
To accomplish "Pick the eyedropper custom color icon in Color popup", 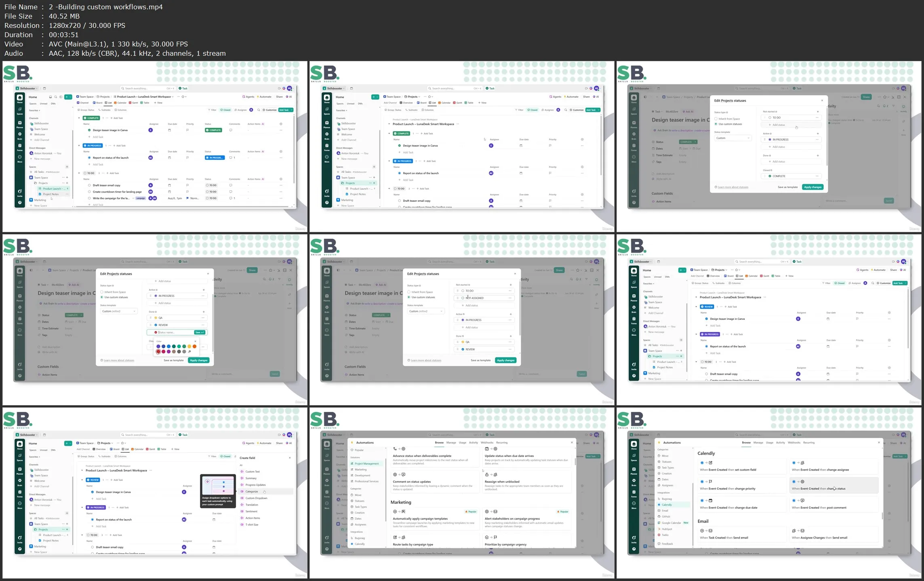I will pos(189,352).
